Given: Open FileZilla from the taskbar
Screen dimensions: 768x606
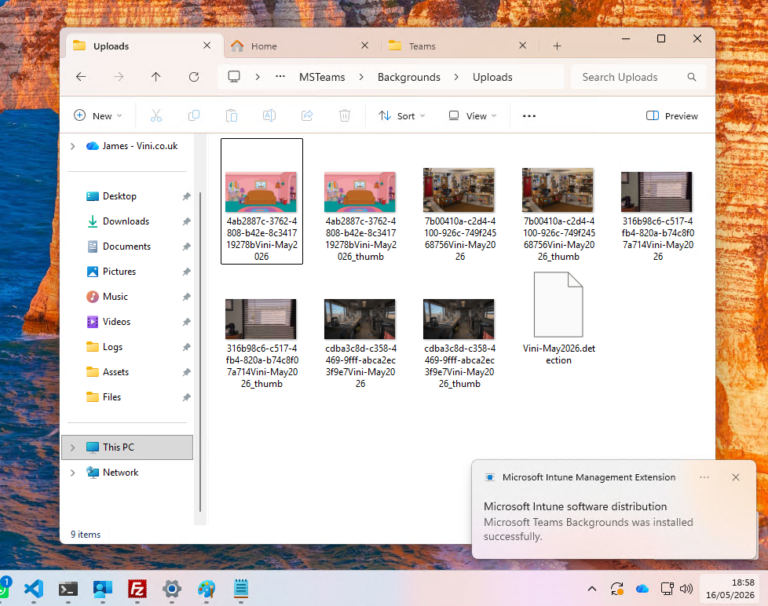Looking at the screenshot, I should (137, 588).
